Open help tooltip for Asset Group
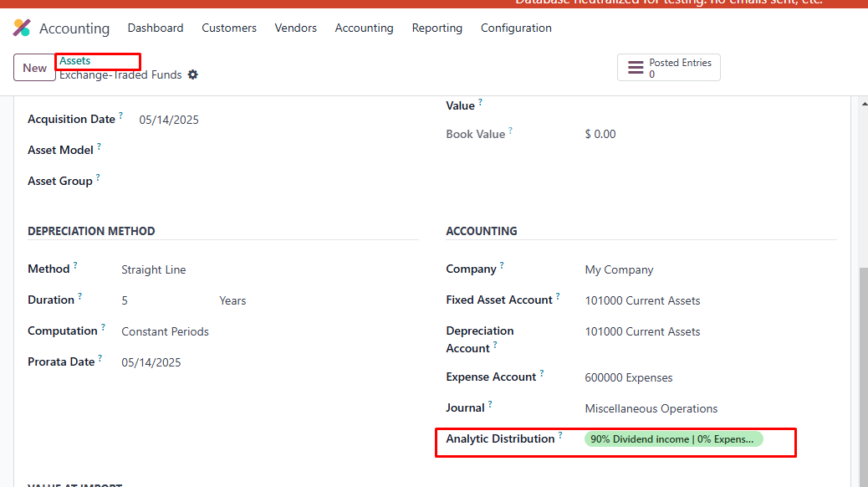The height and width of the screenshot is (487, 868). coord(98,177)
